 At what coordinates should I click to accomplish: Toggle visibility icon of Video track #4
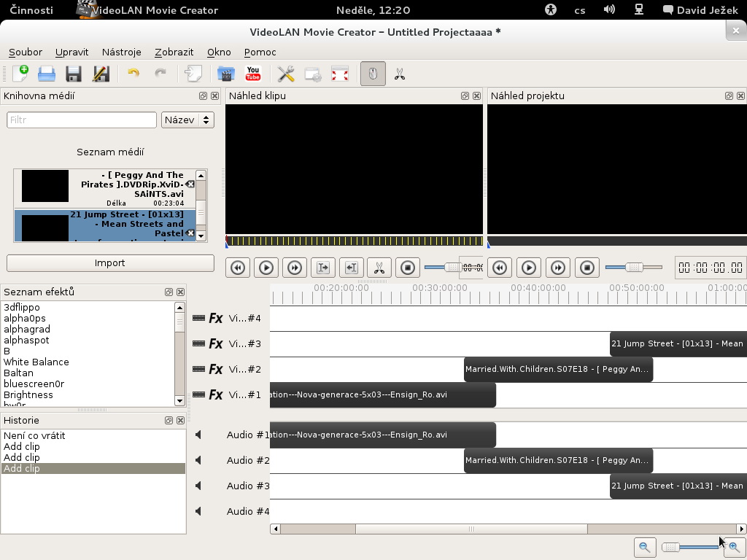click(x=198, y=318)
